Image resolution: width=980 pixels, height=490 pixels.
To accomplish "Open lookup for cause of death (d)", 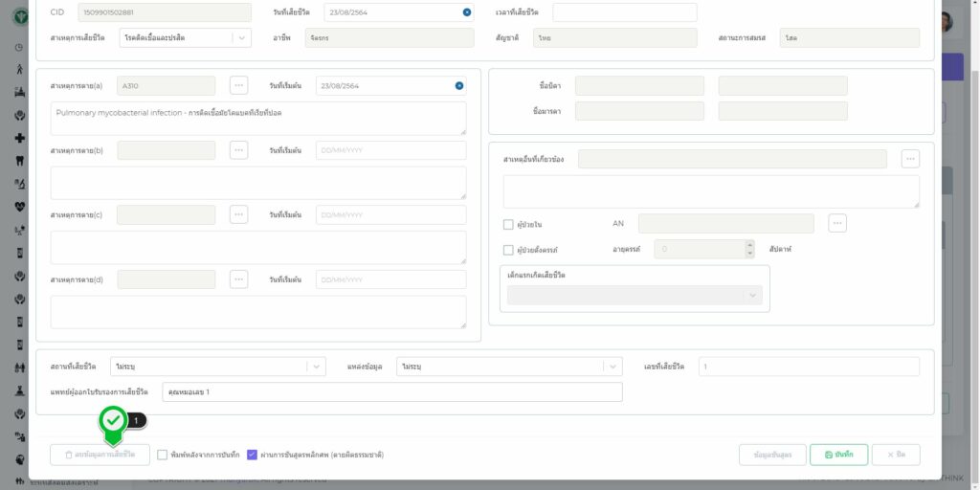I will (239, 279).
